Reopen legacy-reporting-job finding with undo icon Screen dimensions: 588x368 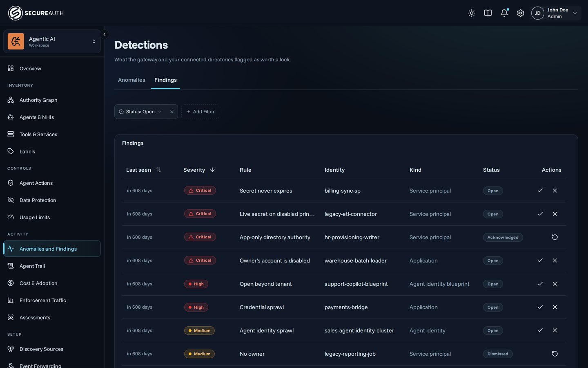pyautogui.click(x=555, y=354)
